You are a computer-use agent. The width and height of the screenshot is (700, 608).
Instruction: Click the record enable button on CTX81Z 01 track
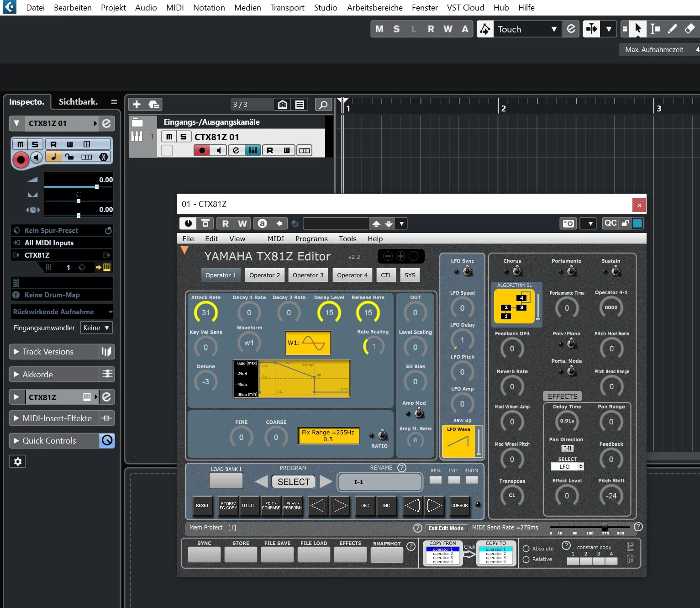(x=202, y=150)
